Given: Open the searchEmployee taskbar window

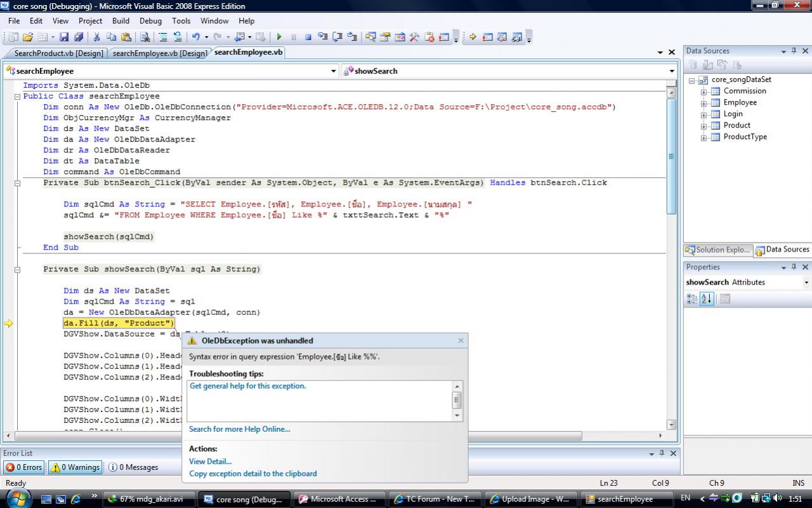Looking at the screenshot, I should (x=627, y=499).
